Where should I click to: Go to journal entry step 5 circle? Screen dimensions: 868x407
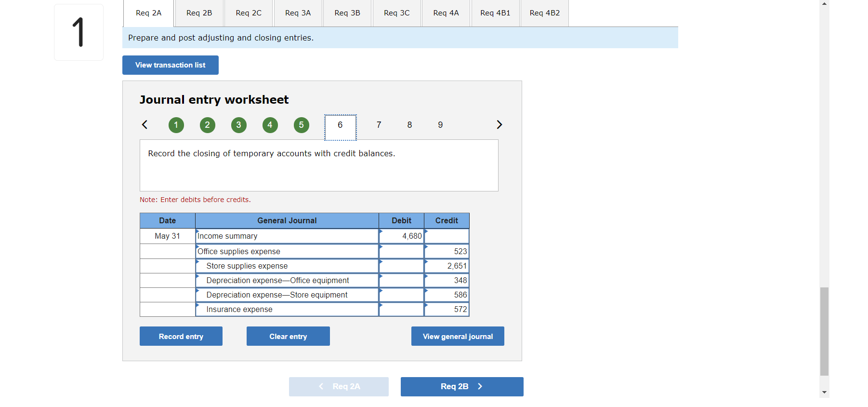[302, 125]
